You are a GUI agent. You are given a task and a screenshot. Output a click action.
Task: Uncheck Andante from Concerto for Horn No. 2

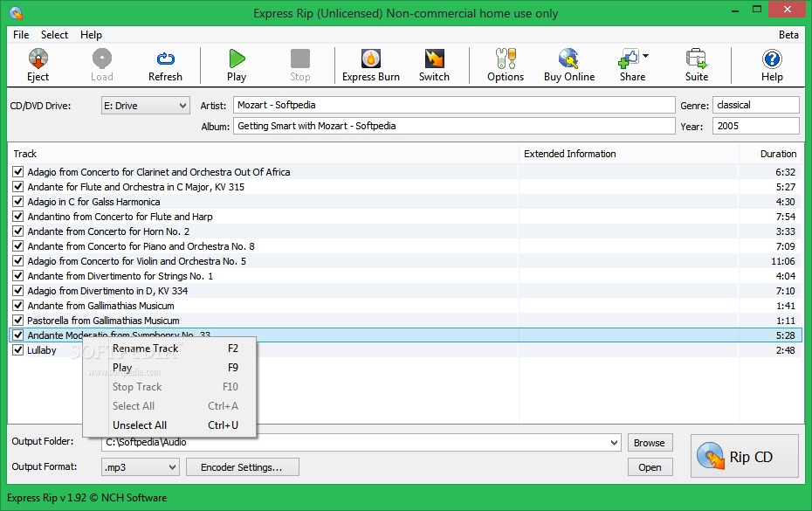18,231
